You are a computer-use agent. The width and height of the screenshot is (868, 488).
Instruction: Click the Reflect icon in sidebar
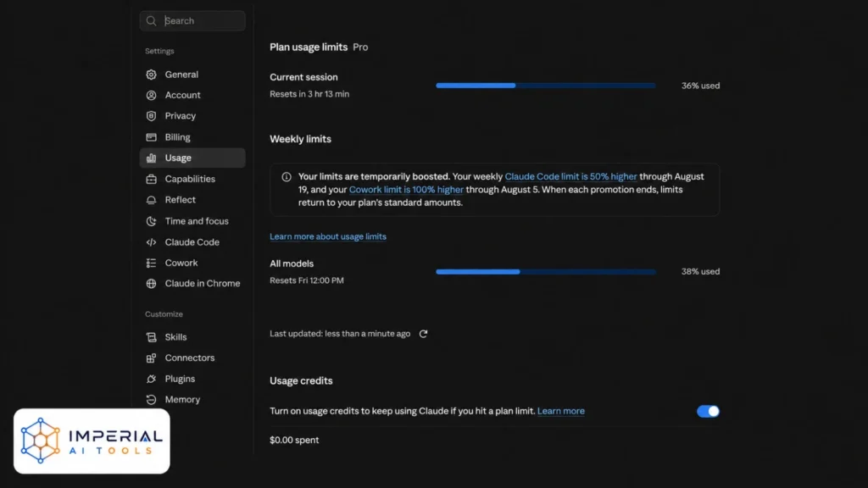point(151,200)
